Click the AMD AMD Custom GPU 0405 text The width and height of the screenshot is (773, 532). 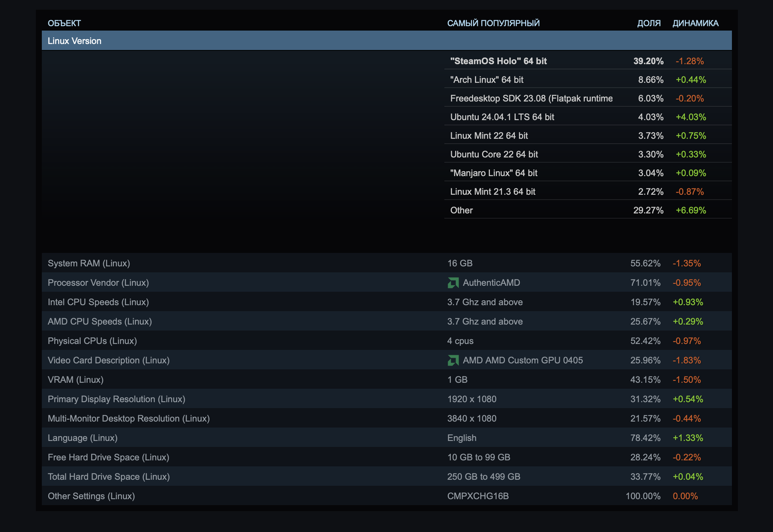[523, 361]
